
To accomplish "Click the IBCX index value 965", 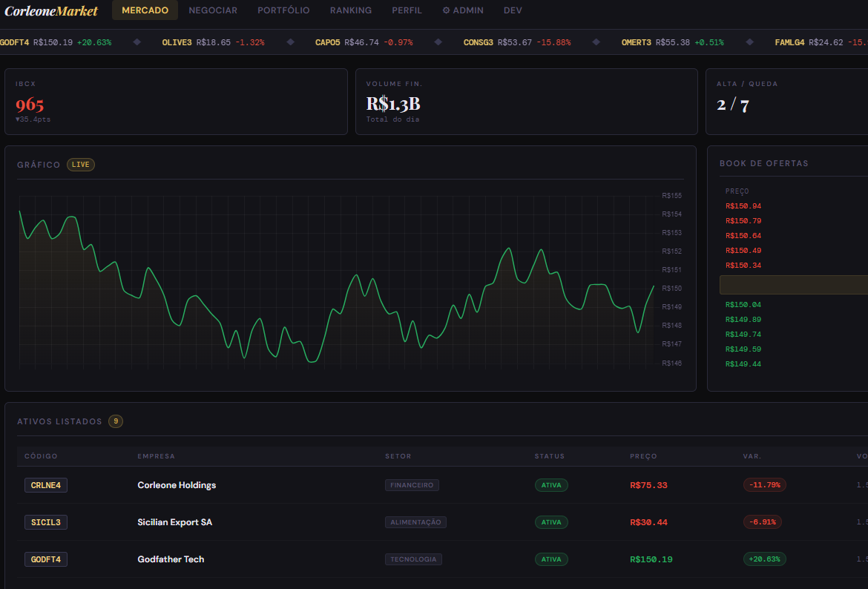I will (30, 104).
